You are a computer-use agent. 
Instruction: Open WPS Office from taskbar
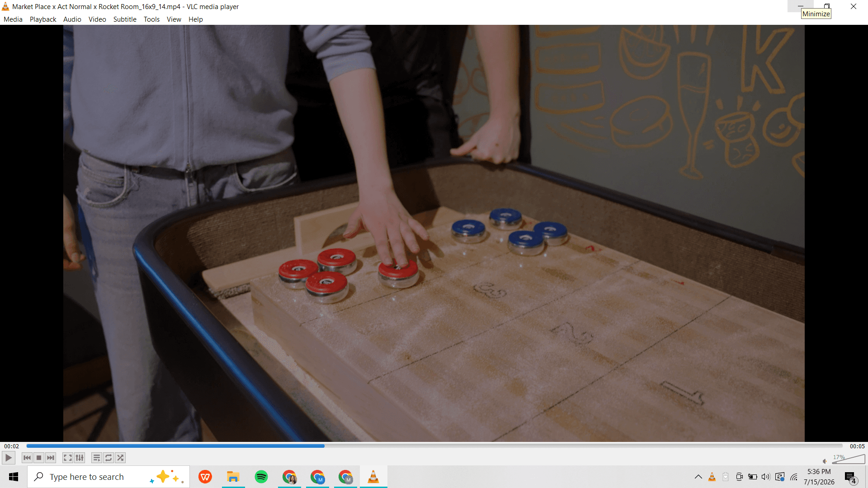pyautogui.click(x=205, y=477)
